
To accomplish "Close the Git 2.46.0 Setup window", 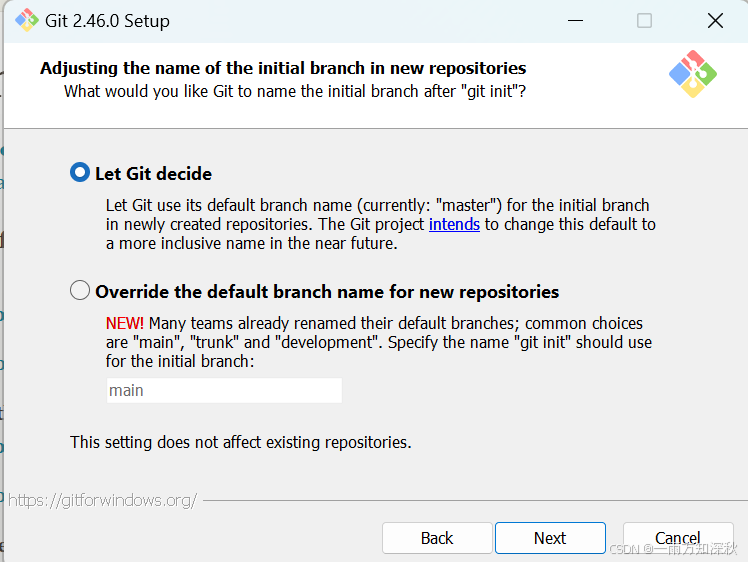I will (715, 21).
